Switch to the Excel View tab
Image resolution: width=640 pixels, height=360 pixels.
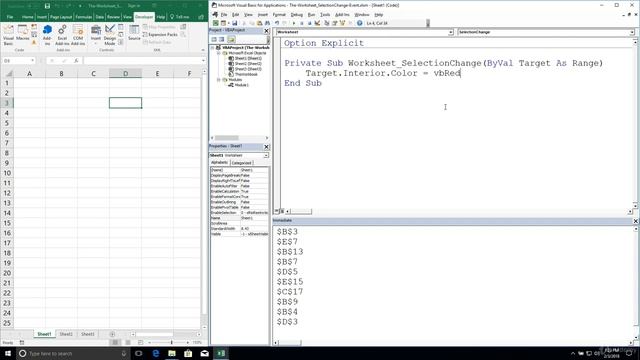click(127, 17)
